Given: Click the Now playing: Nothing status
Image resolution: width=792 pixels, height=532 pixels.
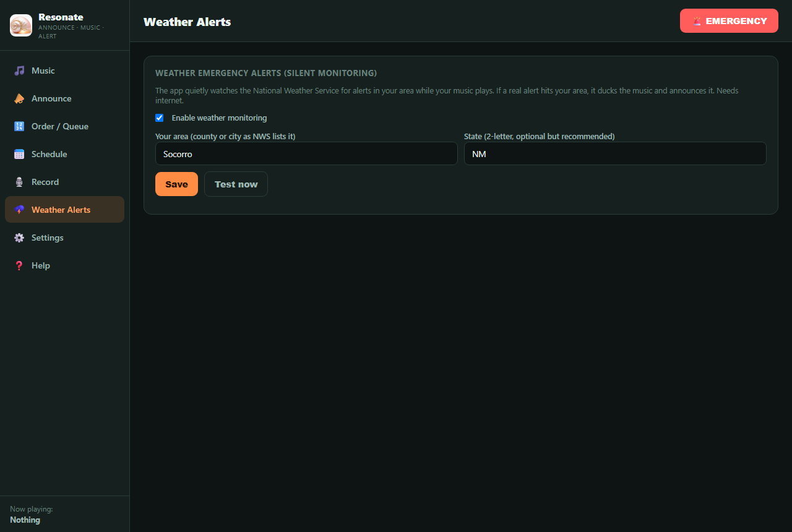Looking at the screenshot, I should 31,515.
